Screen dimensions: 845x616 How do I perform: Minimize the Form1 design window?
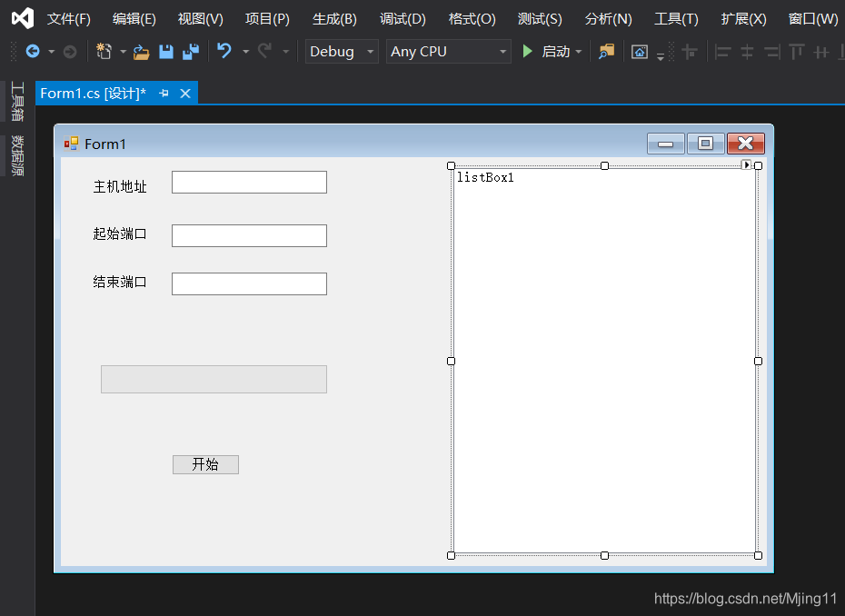[665, 144]
